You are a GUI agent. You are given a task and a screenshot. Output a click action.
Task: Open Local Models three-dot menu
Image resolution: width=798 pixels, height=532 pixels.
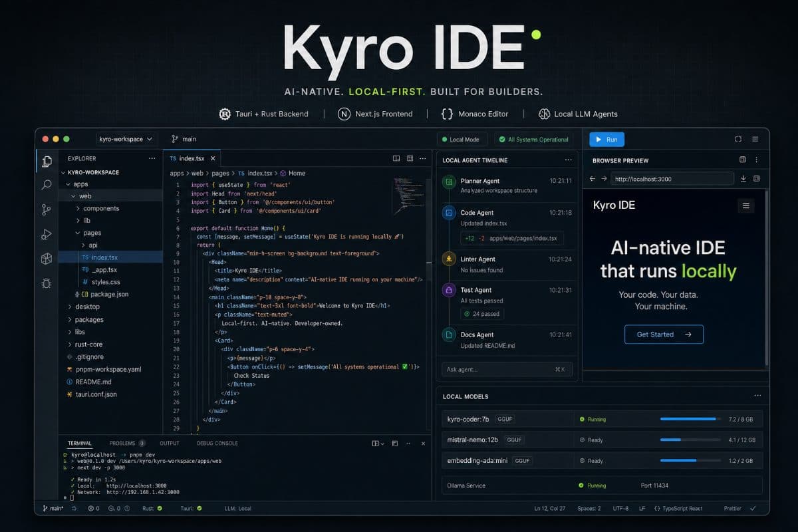(757, 396)
